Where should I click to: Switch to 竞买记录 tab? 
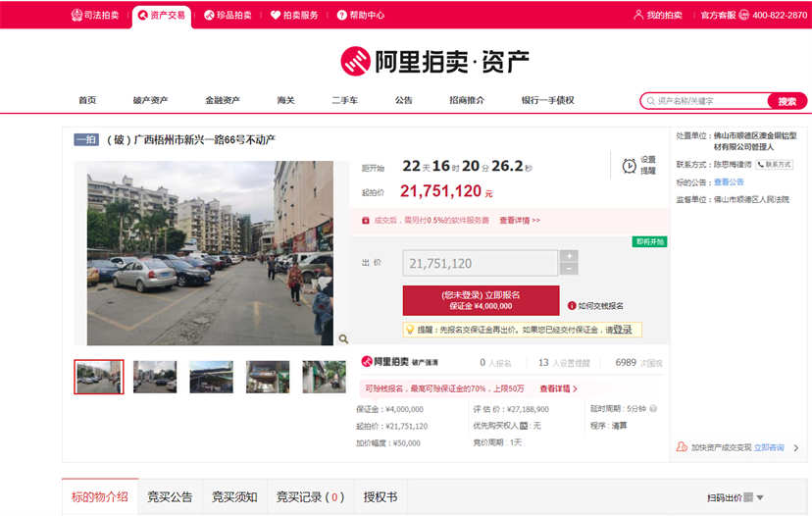pyautogui.click(x=310, y=496)
